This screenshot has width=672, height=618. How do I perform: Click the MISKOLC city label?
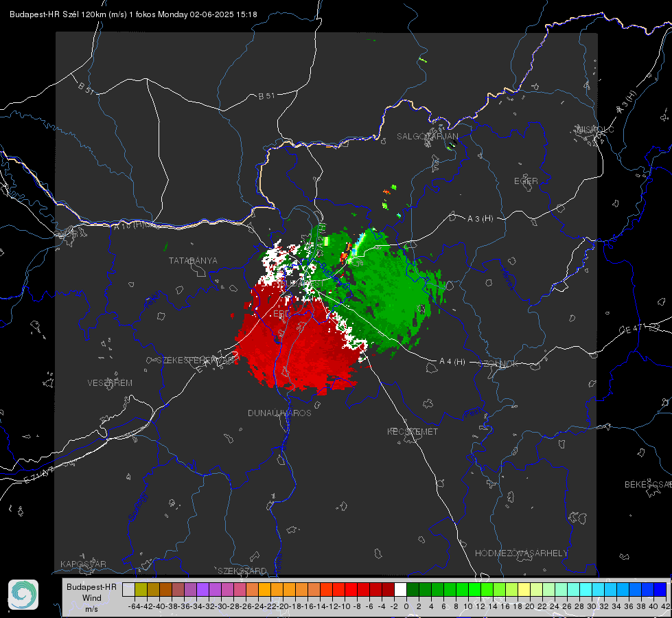click(x=595, y=129)
